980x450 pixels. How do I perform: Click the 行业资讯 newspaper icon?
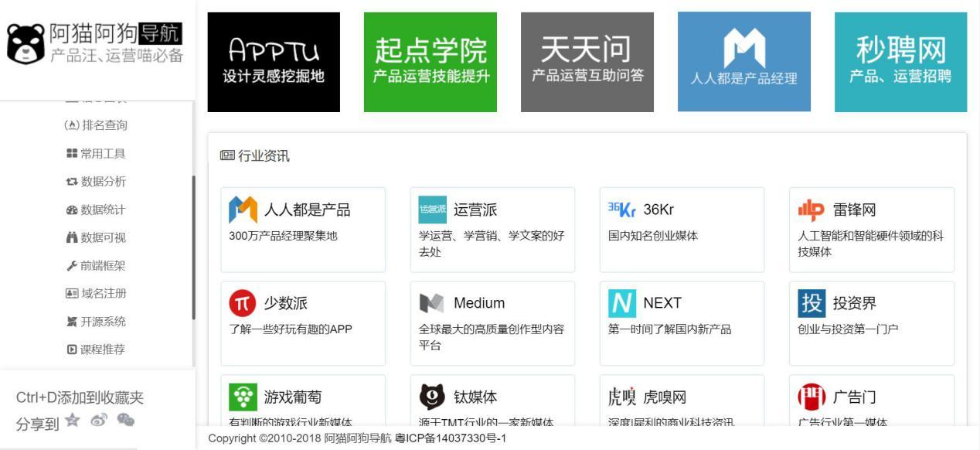click(x=227, y=156)
